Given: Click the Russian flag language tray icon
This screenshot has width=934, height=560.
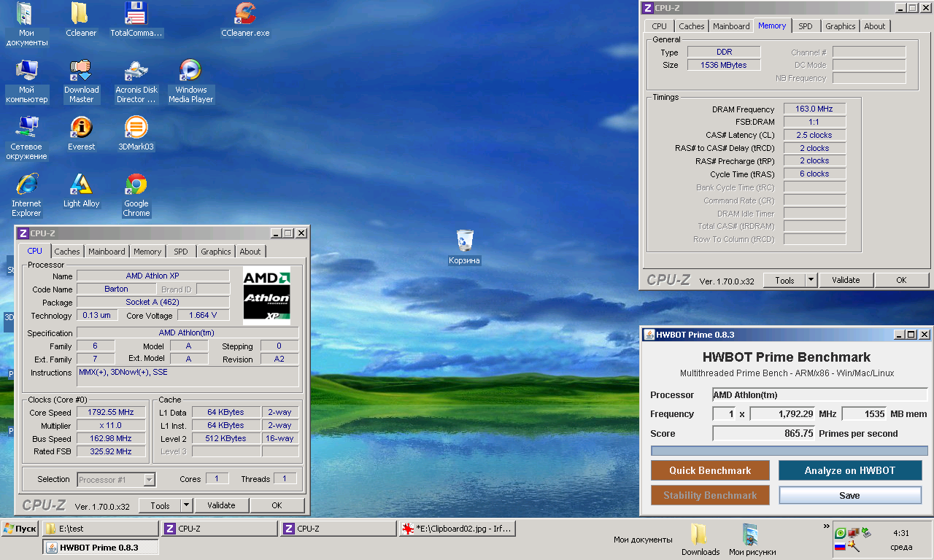Looking at the screenshot, I should pos(840,546).
